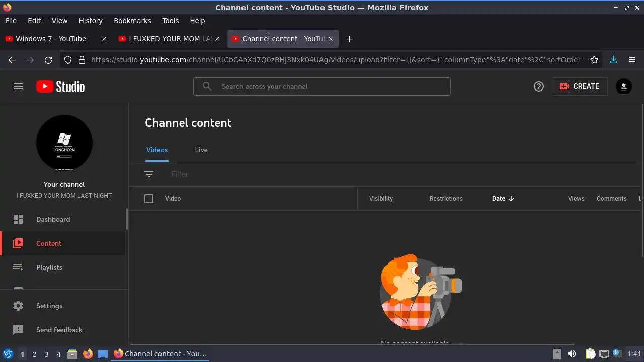
Task: Open the help question mark icon
Action: (x=539, y=86)
